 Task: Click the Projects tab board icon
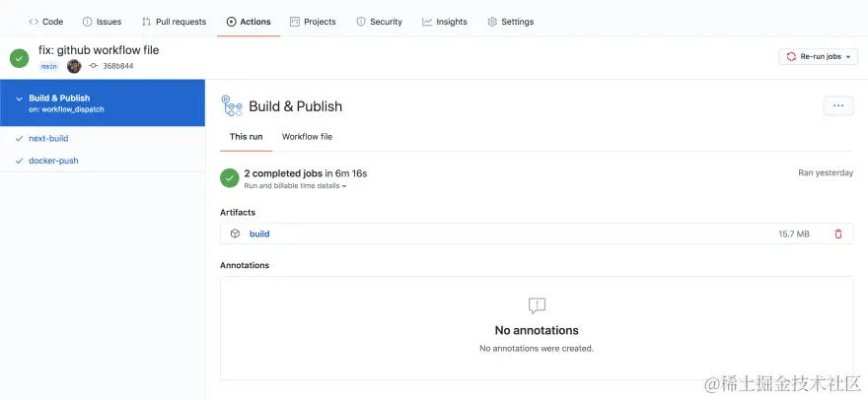click(x=295, y=22)
